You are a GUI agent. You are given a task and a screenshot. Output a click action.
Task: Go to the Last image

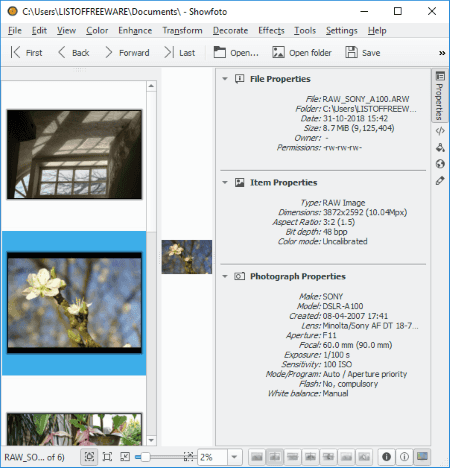pos(179,53)
